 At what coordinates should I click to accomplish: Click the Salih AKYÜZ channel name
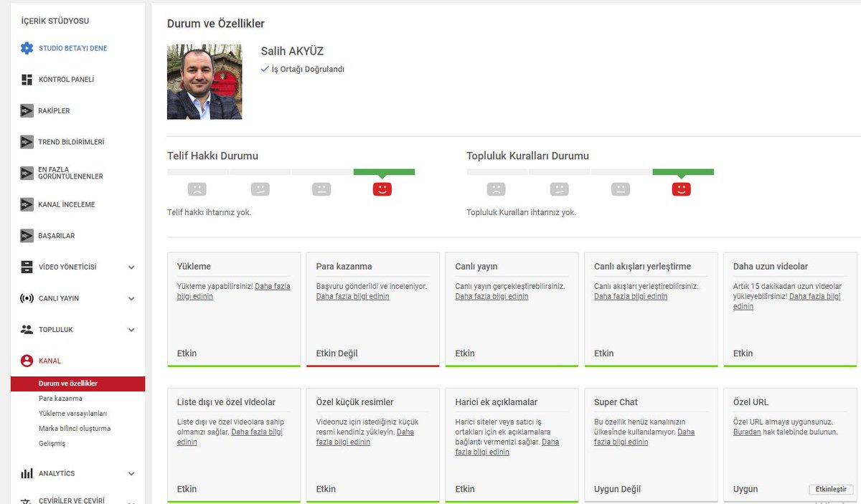292,52
